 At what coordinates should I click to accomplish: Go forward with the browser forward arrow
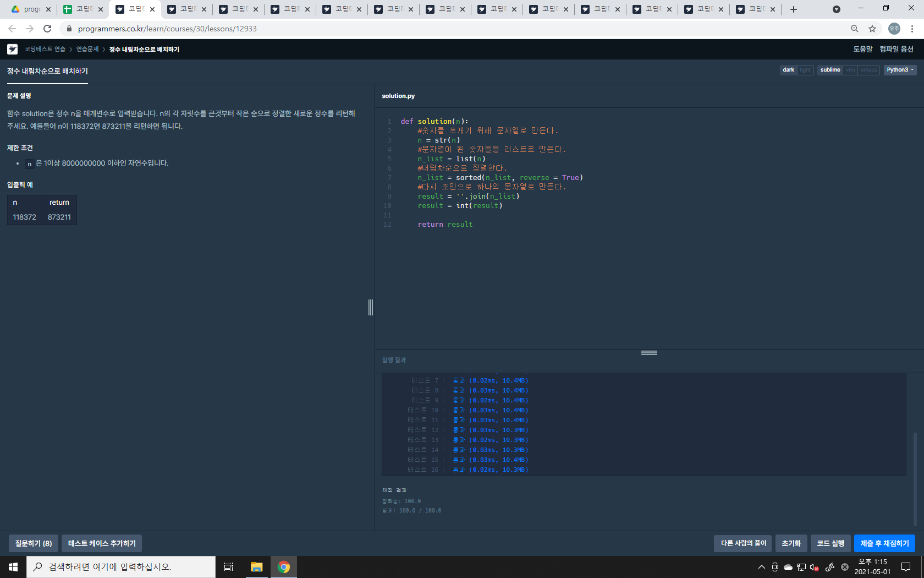[30, 29]
